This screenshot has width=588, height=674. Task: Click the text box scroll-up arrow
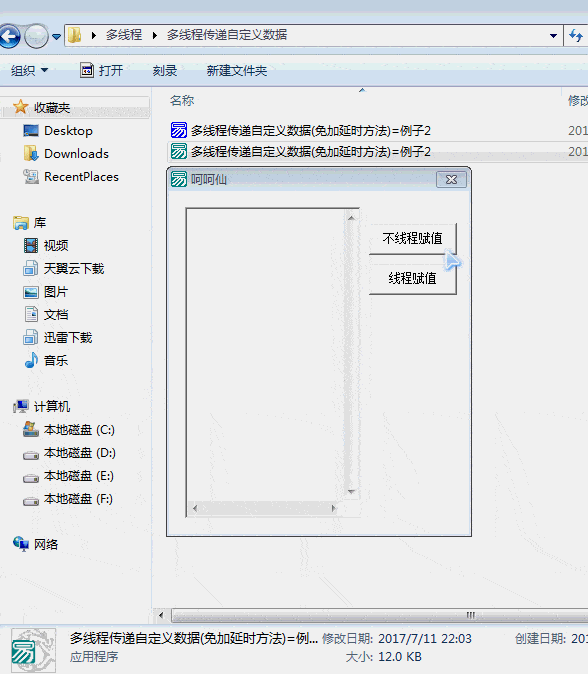pos(351,218)
